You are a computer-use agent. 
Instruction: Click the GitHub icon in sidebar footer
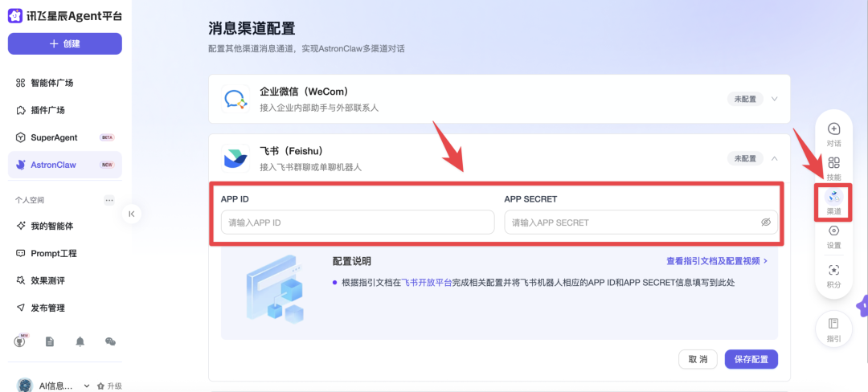pos(20,341)
